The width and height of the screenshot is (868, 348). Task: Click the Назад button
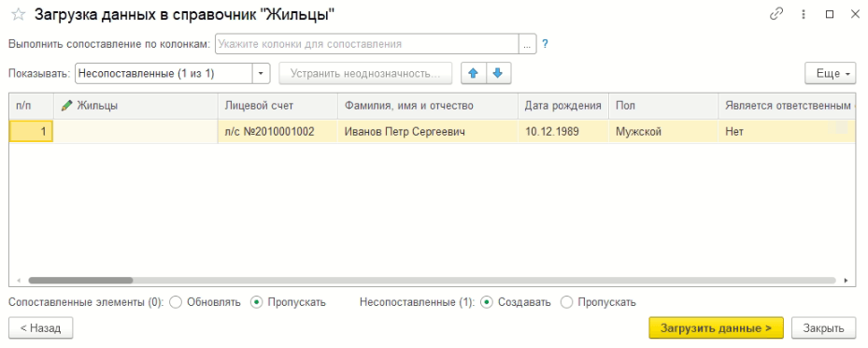tap(41, 328)
